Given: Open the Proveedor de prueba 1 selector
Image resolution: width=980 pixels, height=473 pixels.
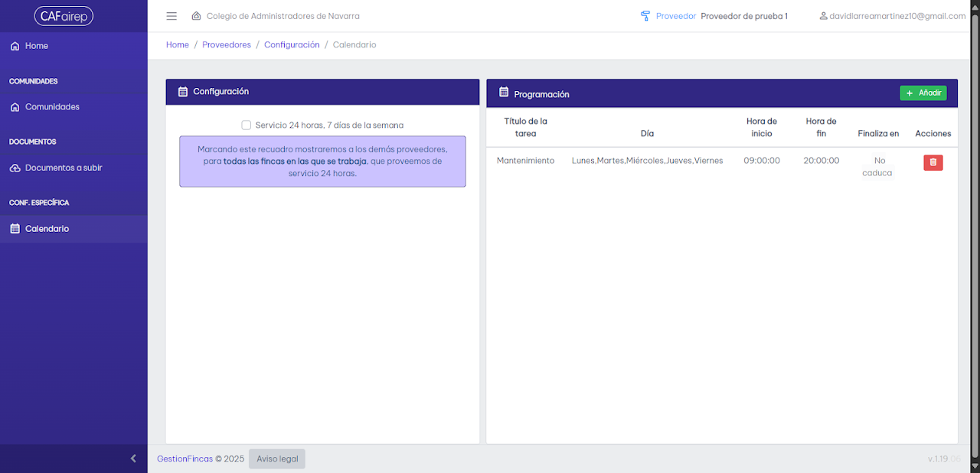Looking at the screenshot, I should click(744, 16).
